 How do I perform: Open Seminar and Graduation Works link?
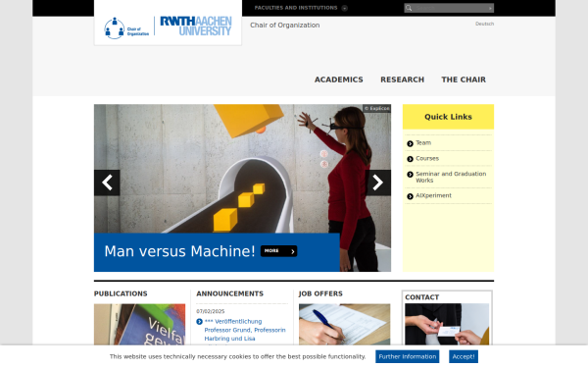451,177
